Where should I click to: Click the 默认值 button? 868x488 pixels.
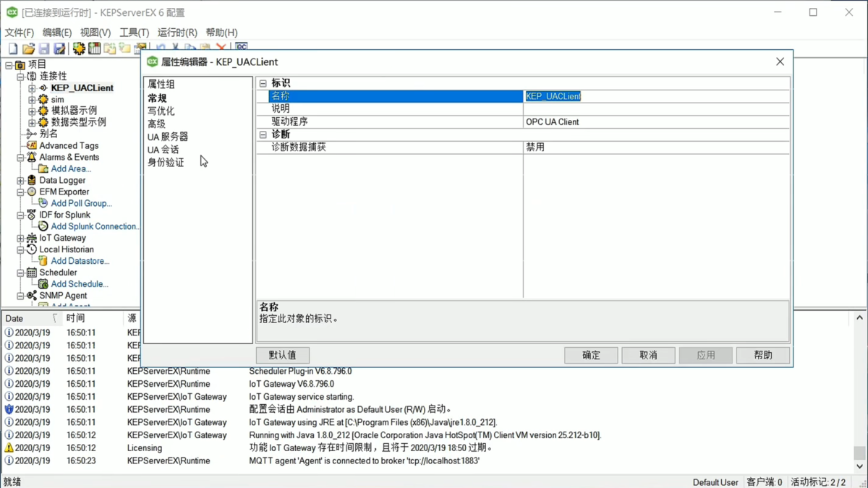(x=283, y=355)
